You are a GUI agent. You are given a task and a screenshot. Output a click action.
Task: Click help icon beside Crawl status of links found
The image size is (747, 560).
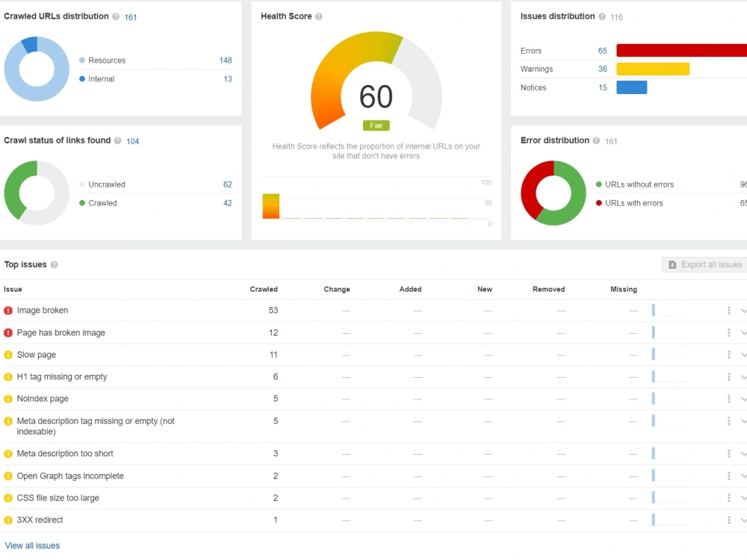click(118, 140)
